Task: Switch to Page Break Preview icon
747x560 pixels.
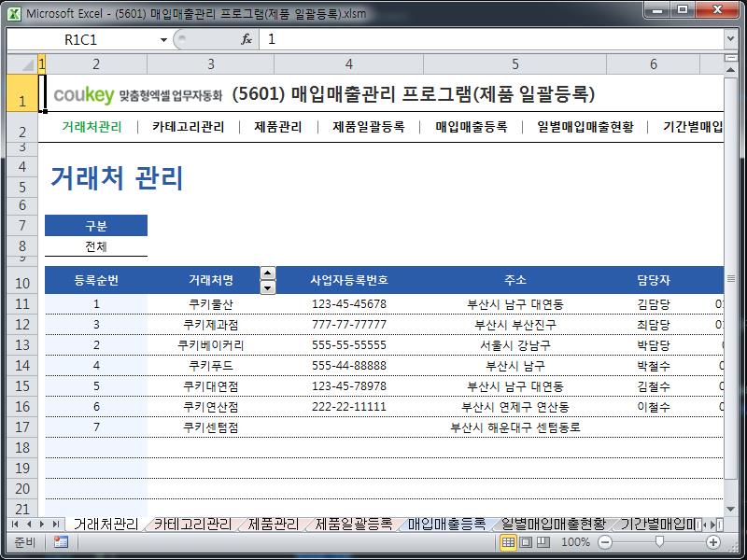Action: pos(543,542)
